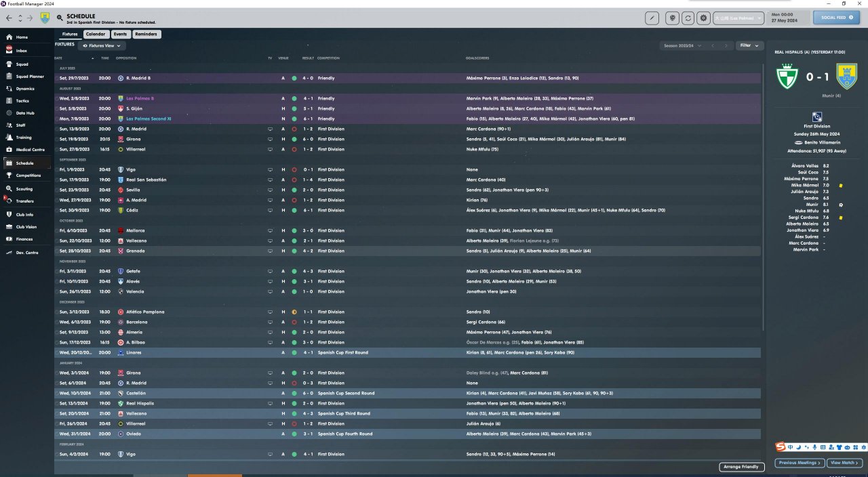Switch to the Reminders tab
This screenshot has width=868, height=477.
pyautogui.click(x=146, y=34)
